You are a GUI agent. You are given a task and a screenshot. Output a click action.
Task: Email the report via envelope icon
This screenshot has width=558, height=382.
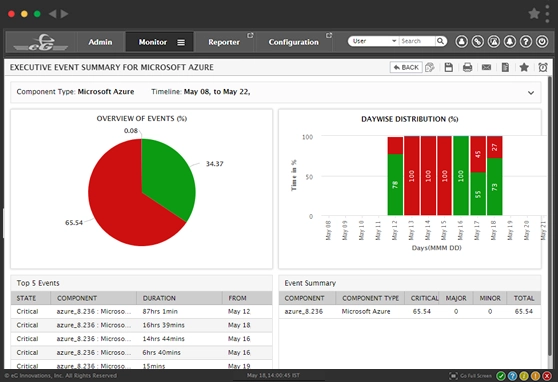pyautogui.click(x=486, y=67)
